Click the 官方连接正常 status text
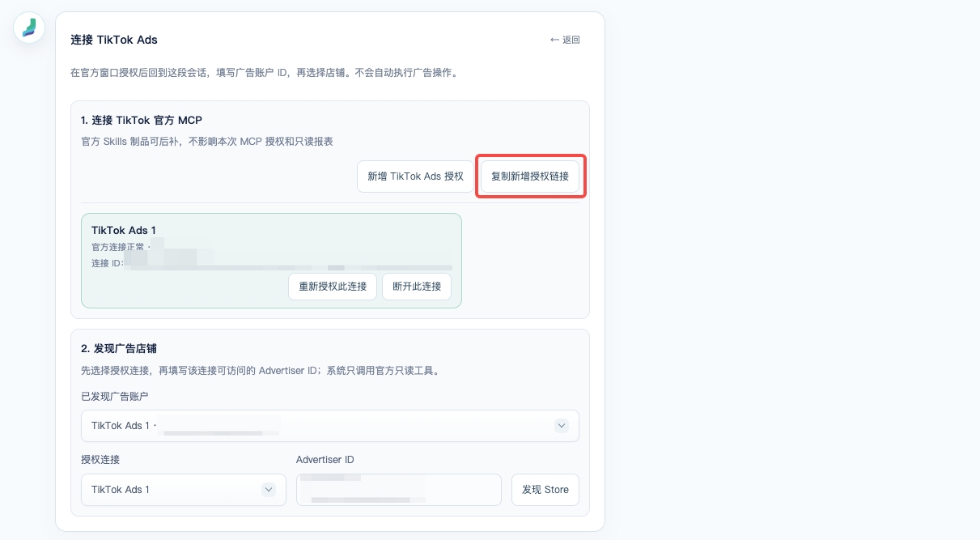Image resolution: width=980 pixels, height=540 pixels. coord(118,247)
